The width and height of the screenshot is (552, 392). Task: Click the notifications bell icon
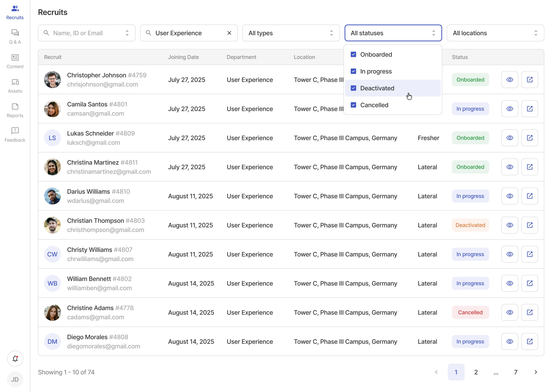coord(15,359)
